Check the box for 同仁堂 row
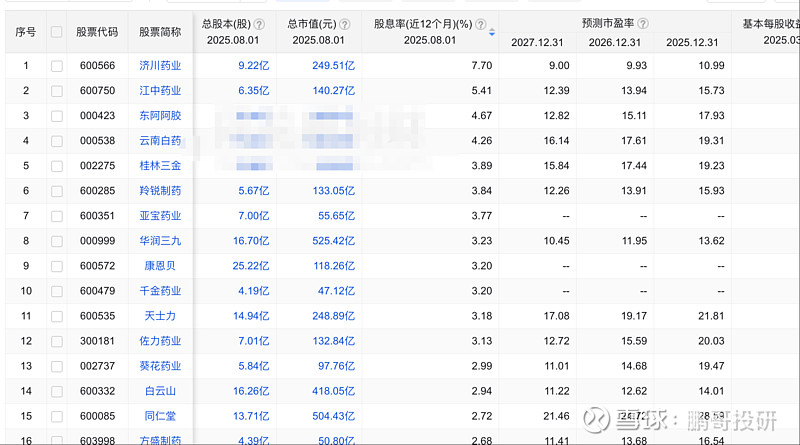The width and height of the screenshot is (800, 445). coord(57,416)
